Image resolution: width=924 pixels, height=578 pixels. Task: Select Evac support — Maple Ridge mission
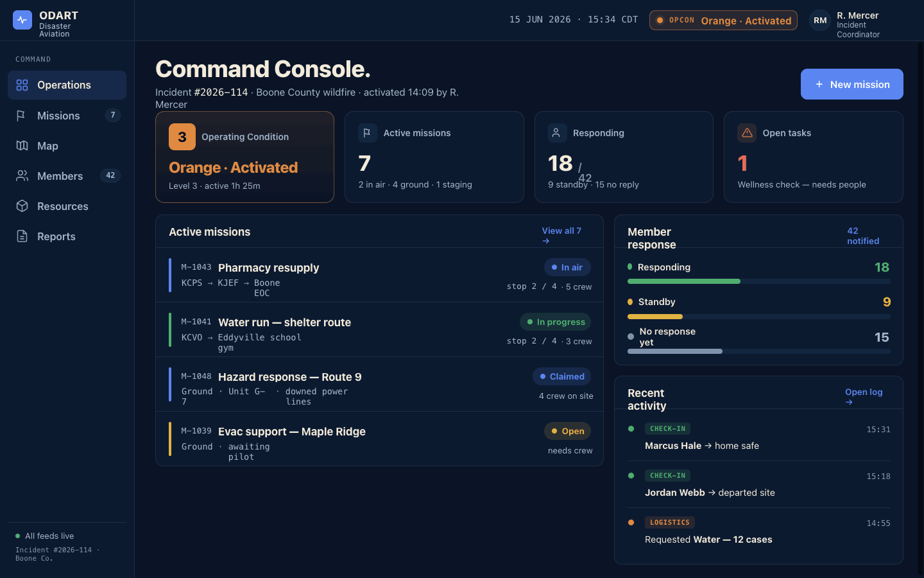(x=379, y=439)
